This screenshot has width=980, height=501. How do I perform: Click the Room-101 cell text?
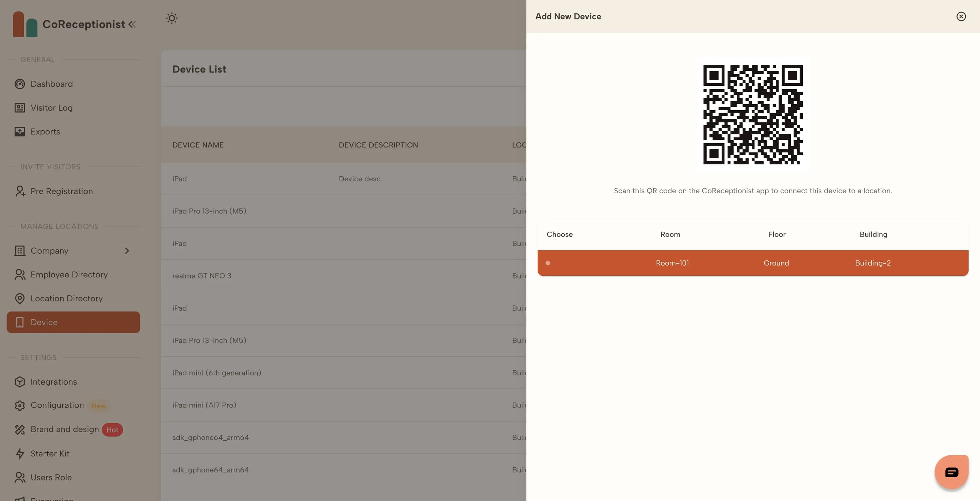tap(672, 263)
